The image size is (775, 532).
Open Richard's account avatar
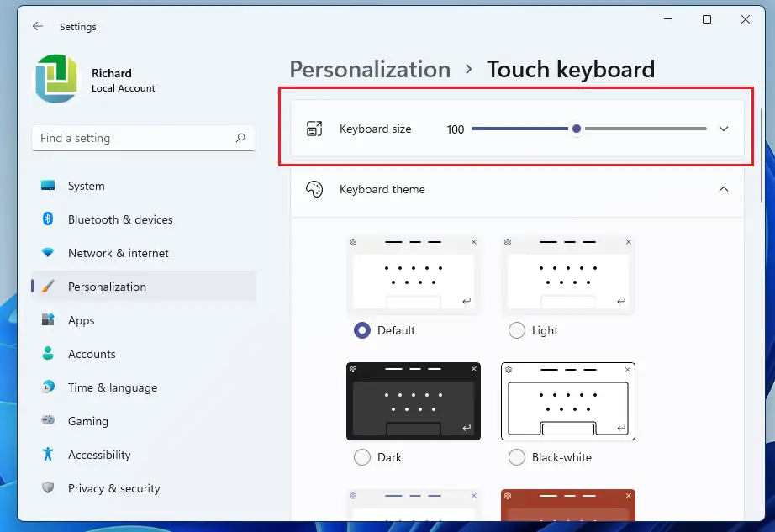tap(56, 79)
